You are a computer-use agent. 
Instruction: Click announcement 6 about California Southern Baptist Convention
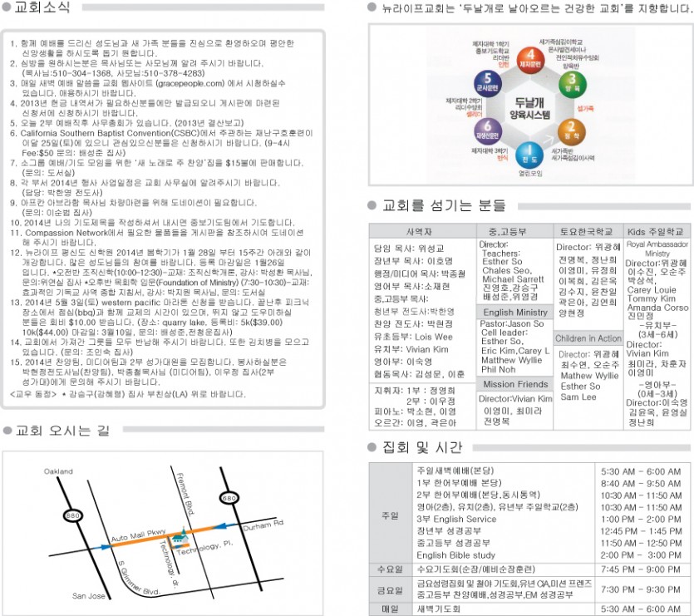pos(162,143)
